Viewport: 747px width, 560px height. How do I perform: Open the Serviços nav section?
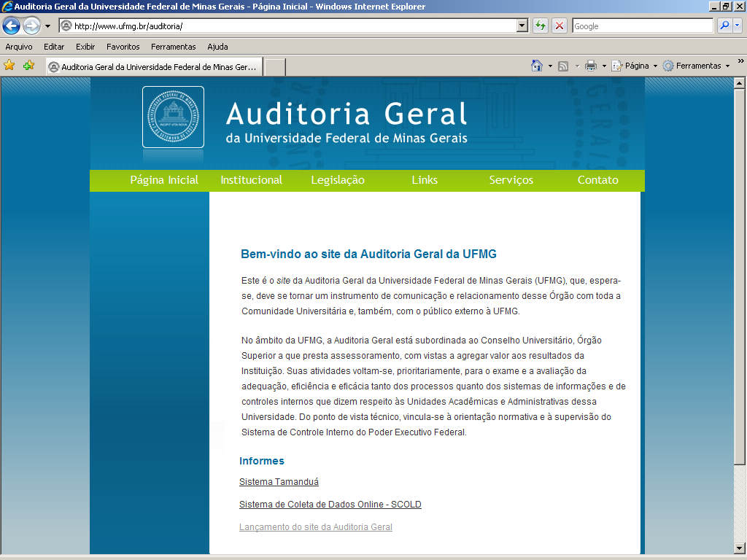[x=511, y=180]
